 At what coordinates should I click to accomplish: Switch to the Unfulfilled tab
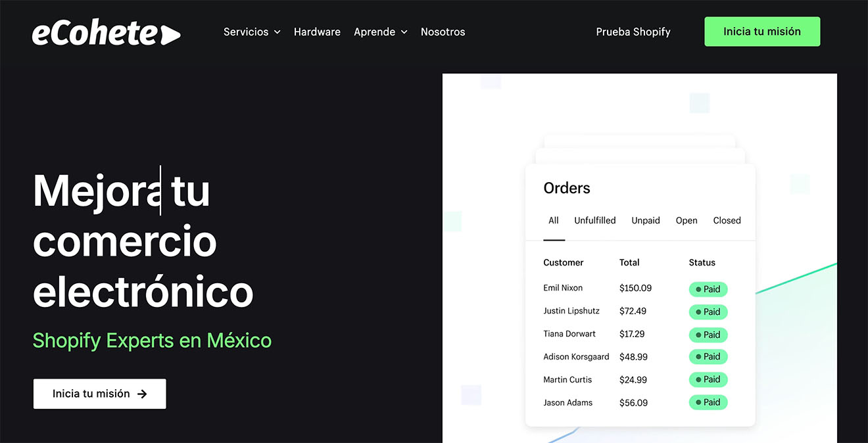click(594, 220)
